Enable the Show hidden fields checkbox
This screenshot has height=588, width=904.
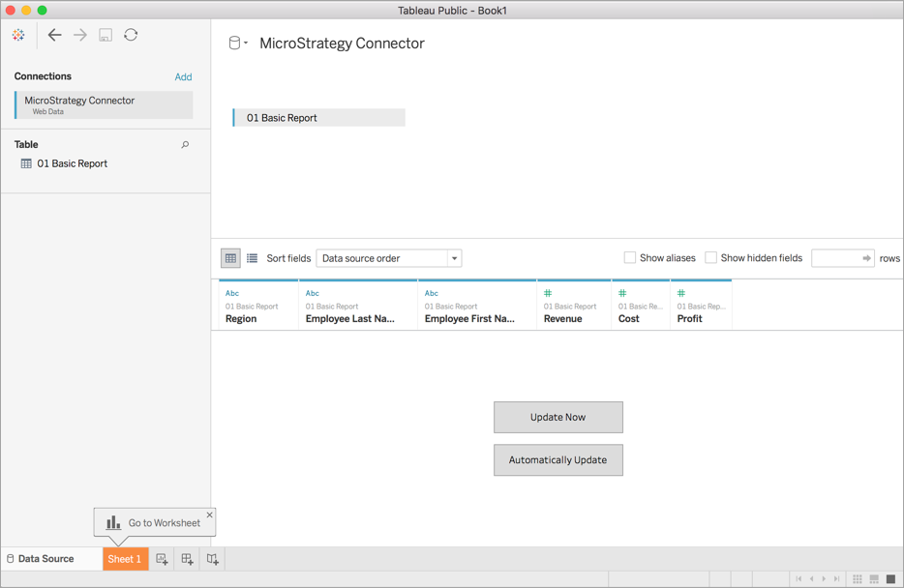[711, 258]
